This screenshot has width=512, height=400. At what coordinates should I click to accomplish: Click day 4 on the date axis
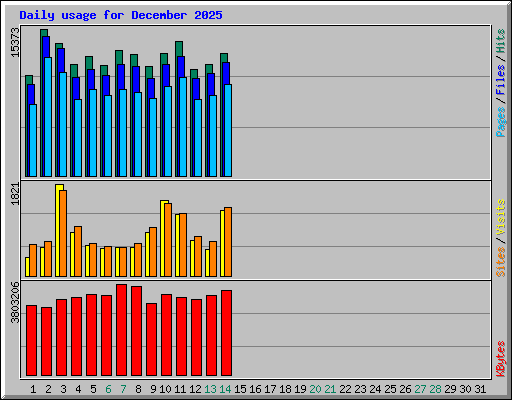[x=78, y=389]
